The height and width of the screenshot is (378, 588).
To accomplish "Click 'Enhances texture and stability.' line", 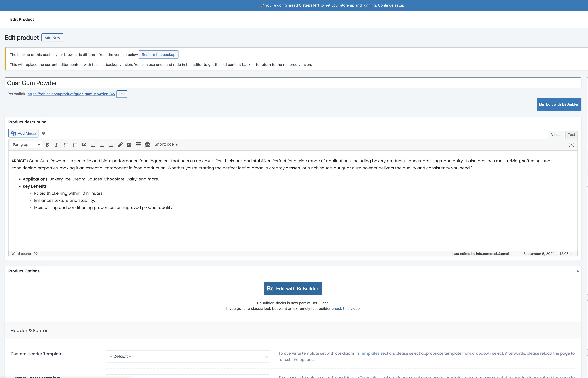I will click(64, 200).
